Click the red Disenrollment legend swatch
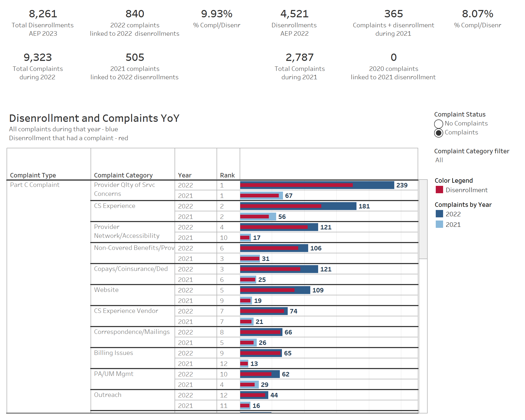The height and width of the screenshot is (420, 525). (439, 190)
